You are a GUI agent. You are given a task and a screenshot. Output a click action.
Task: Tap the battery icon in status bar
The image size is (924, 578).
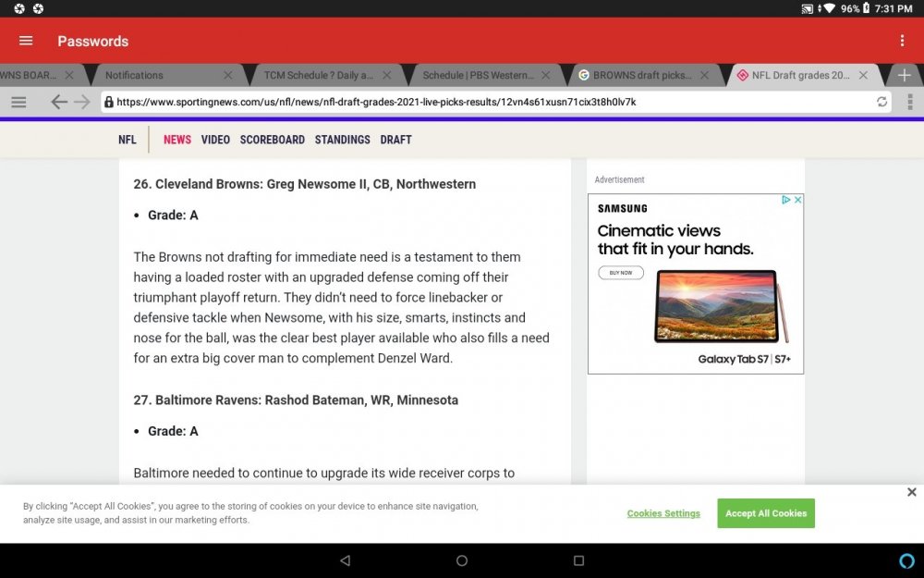pyautogui.click(x=867, y=8)
